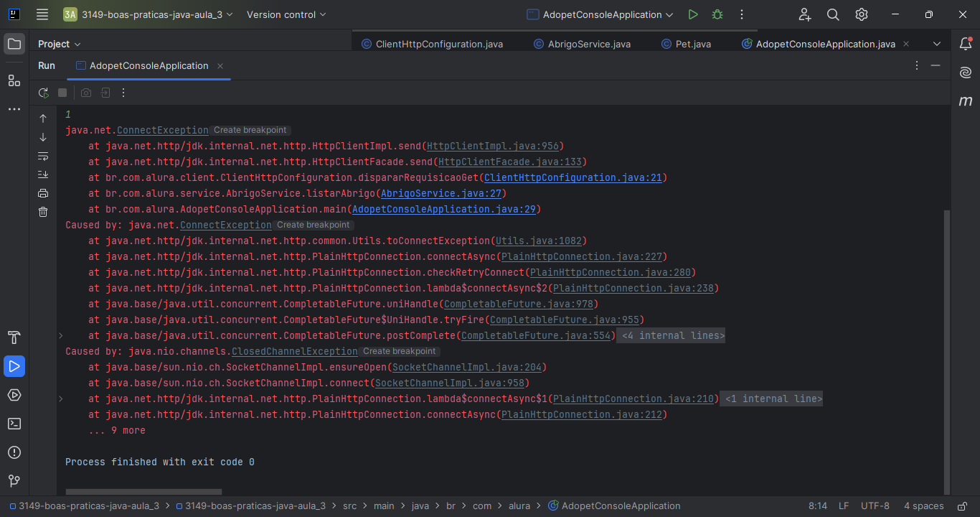Open link ClientHttpConfiguration.java:21
Screen dimensions: 980x517
point(573,177)
